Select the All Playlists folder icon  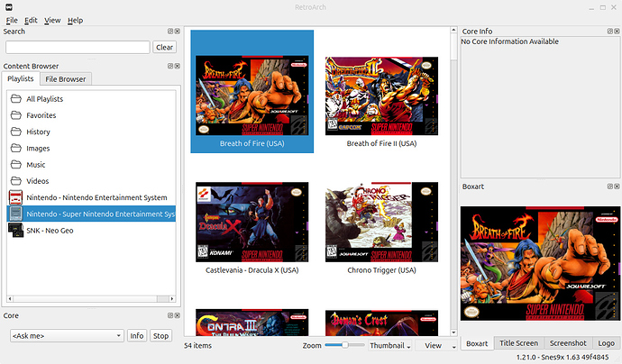coord(16,99)
